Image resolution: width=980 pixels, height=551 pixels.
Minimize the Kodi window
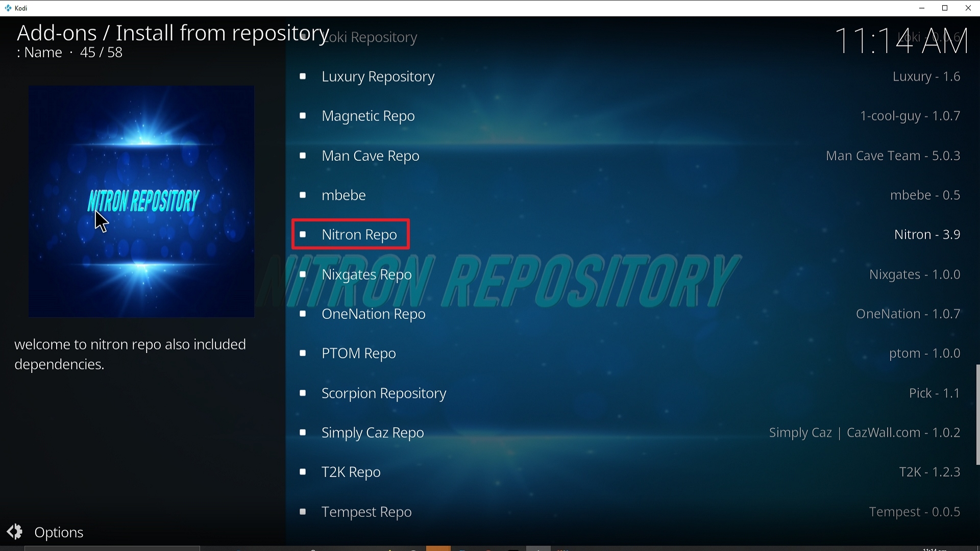pyautogui.click(x=922, y=8)
